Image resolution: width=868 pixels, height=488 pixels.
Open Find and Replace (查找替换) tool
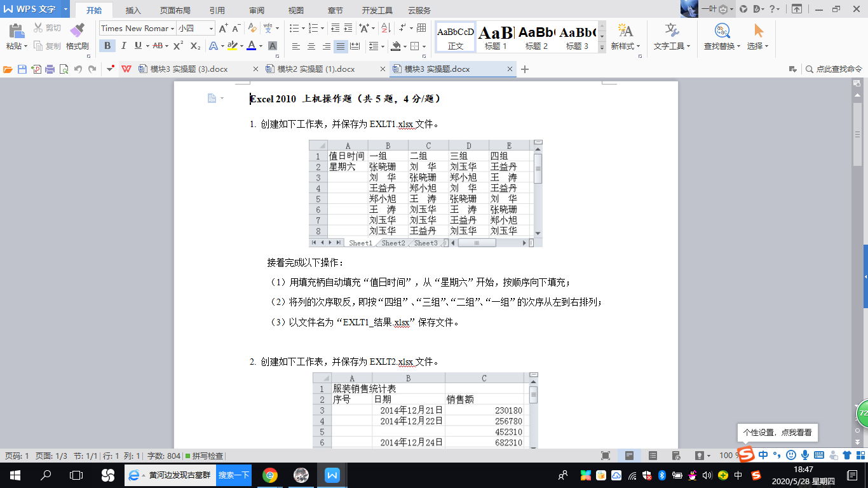[722, 36]
